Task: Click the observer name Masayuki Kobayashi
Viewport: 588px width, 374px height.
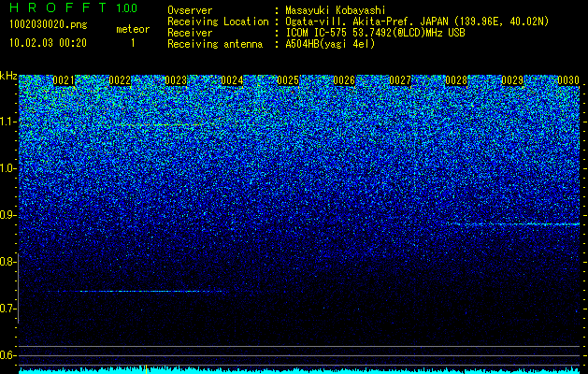Action: click(x=336, y=10)
